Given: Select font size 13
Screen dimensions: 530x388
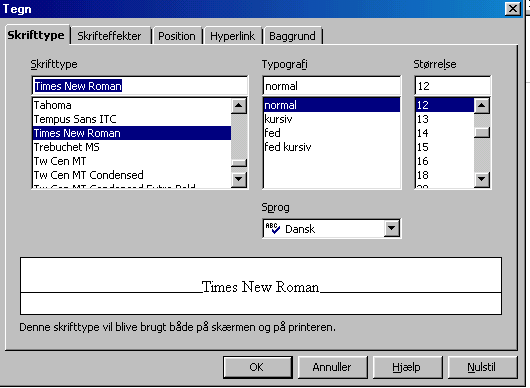Looking at the screenshot, I should pos(444,119).
